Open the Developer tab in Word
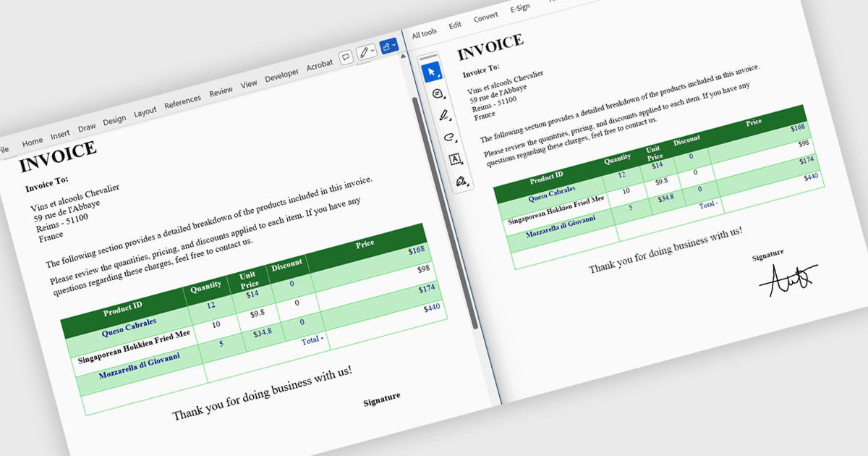 [282, 75]
